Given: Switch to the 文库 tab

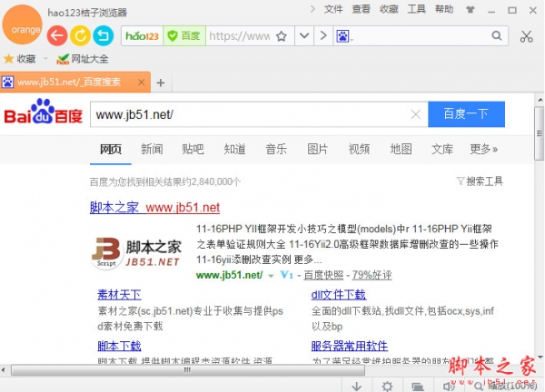Looking at the screenshot, I should tap(442, 150).
